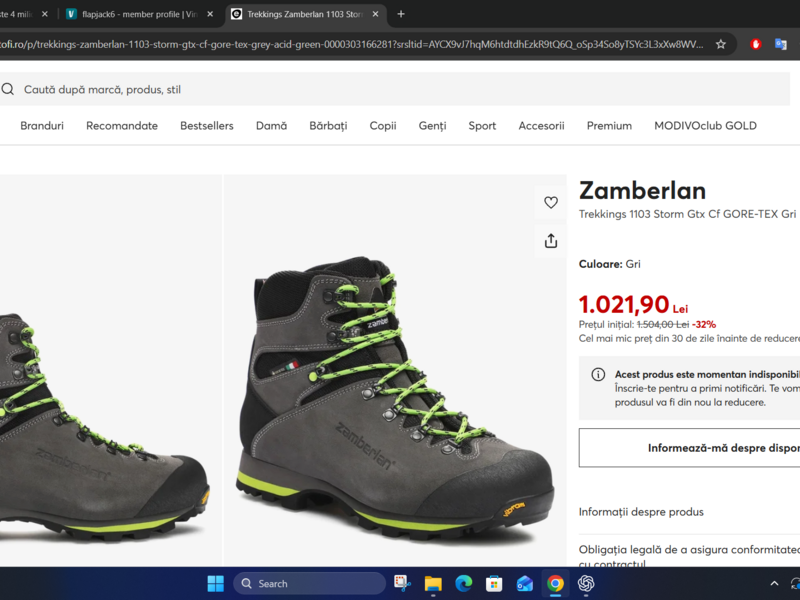The height and width of the screenshot is (600, 800).
Task: Open the Premium category menu
Action: 609,126
